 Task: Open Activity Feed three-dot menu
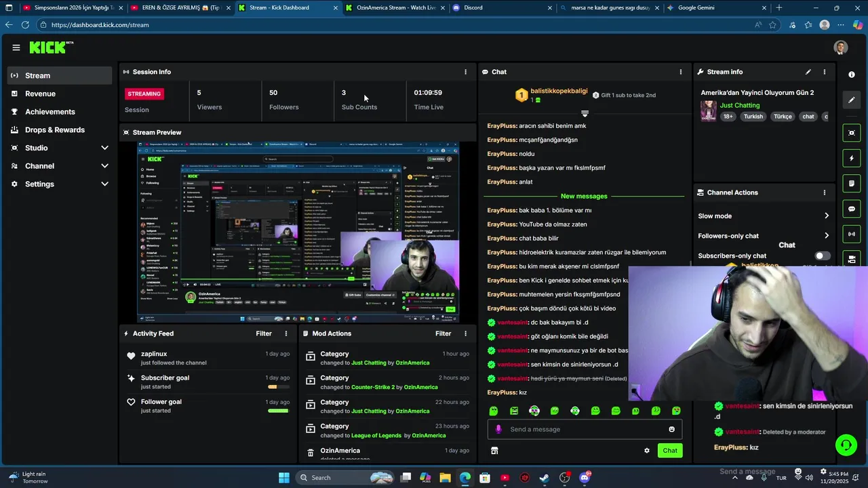286,333
